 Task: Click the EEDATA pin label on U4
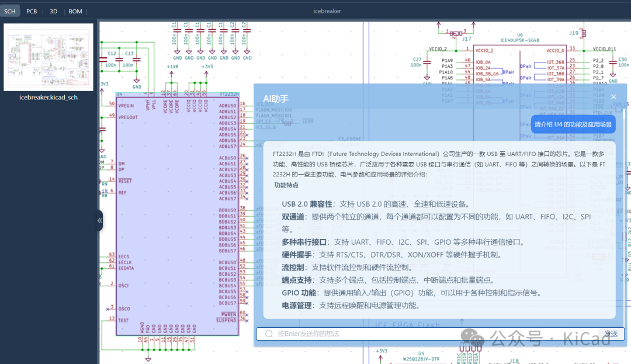pos(126,268)
